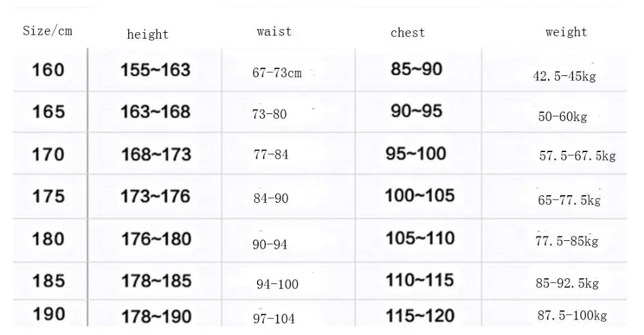Select size 160 row label
Image resolution: width=644 pixels, height=335 pixels.
click(x=48, y=70)
